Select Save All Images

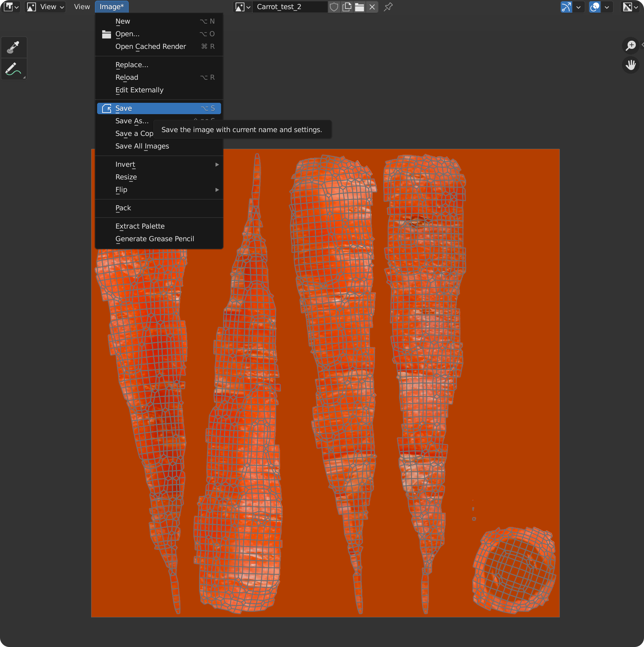tap(142, 146)
